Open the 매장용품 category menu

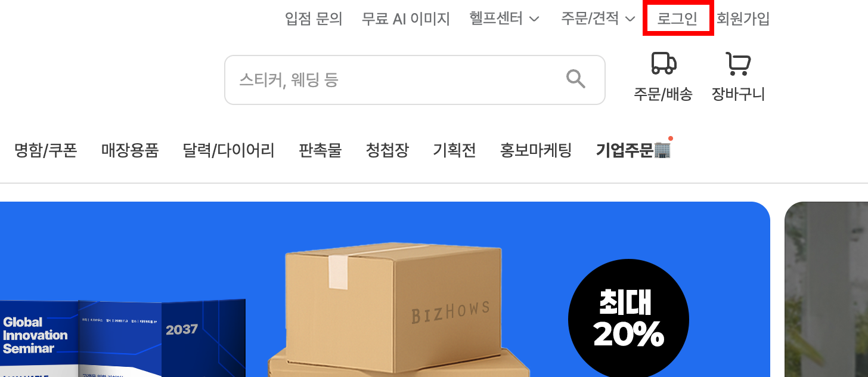(130, 150)
